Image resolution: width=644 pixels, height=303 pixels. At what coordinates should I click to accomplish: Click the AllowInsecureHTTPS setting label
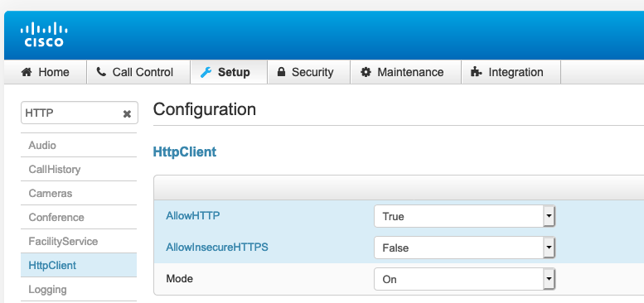click(x=217, y=248)
